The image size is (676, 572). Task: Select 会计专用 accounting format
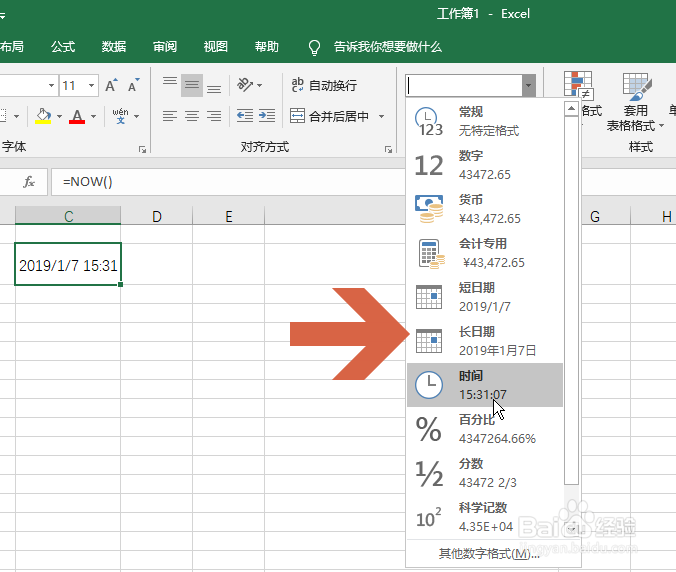[485, 253]
